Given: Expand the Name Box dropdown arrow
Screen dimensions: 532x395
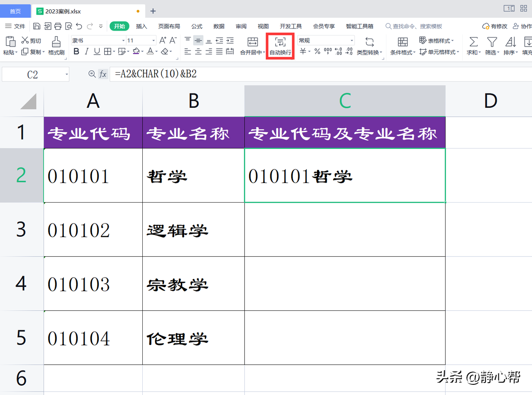Looking at the screenshot, I should point(66,74).
